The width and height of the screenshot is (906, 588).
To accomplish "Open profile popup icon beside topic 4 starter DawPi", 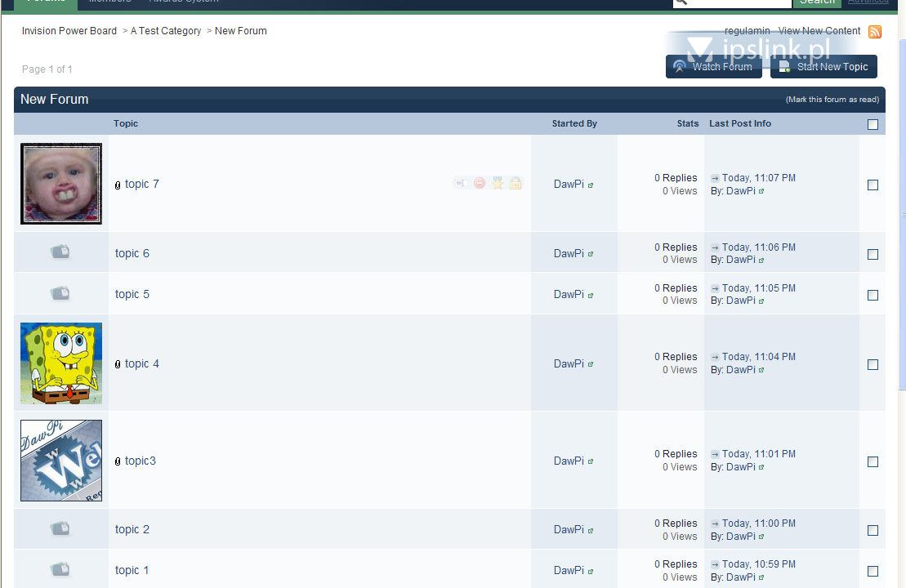I will pos(591,364).
